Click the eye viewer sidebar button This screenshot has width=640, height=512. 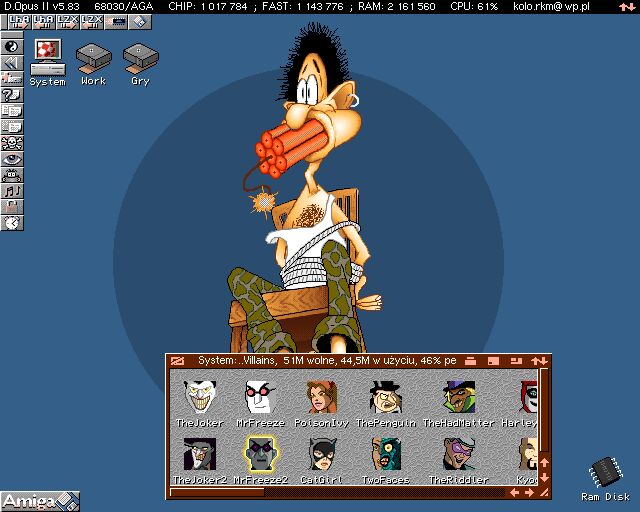point(12,159)
